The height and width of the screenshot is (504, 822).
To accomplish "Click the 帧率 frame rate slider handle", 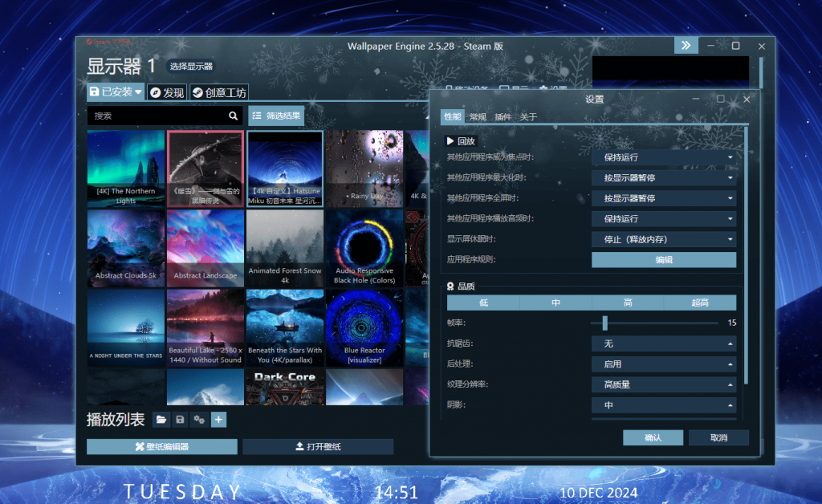I will click(604, 323).
